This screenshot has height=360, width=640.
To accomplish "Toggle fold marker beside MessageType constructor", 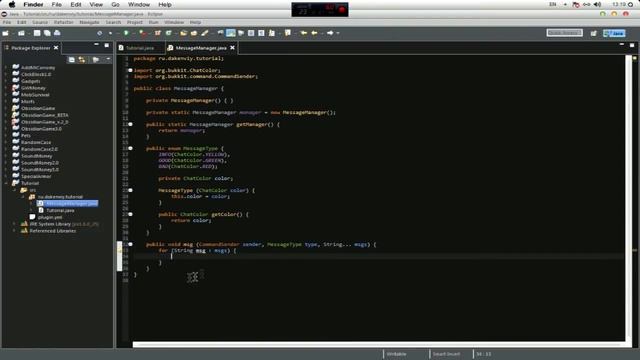I will coord(130,190).
